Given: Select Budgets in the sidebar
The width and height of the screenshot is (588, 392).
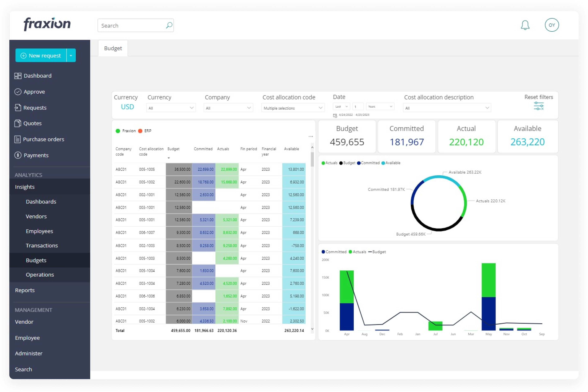Looking at the screenshot, I should click(x=50, y=260).
